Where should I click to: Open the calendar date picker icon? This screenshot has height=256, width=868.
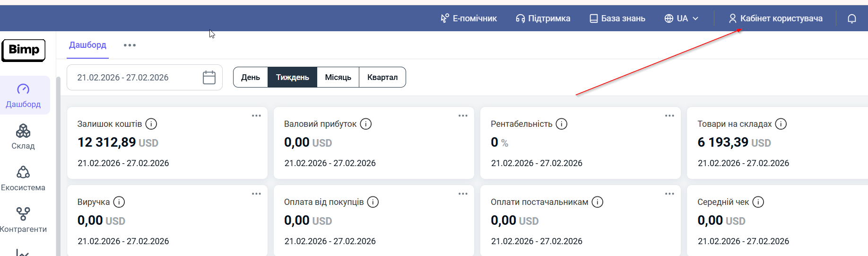click(209, 78)
